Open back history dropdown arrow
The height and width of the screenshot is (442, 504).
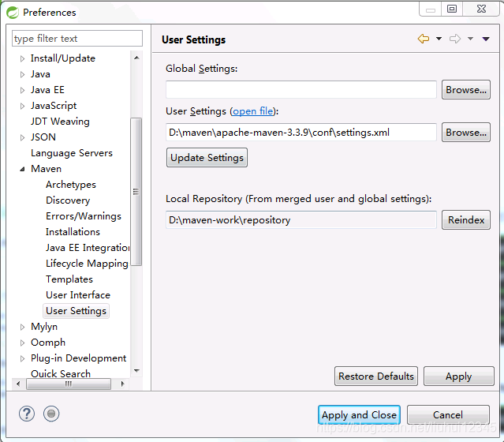(439, 39)
